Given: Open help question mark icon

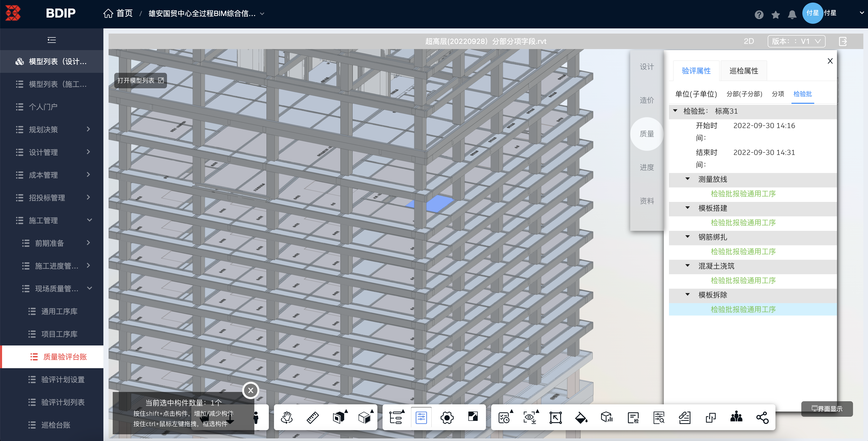Looking at the screenshot, I should pos(759,14).
